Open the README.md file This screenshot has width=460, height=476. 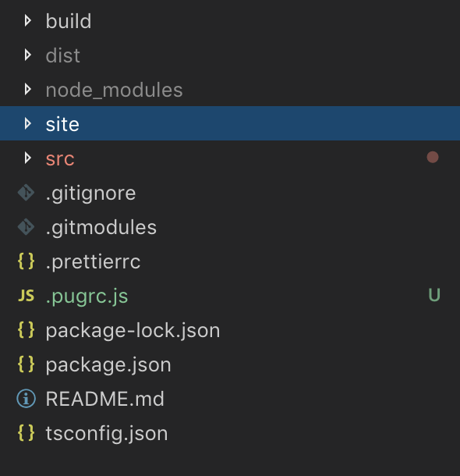(x=105, y=399)
